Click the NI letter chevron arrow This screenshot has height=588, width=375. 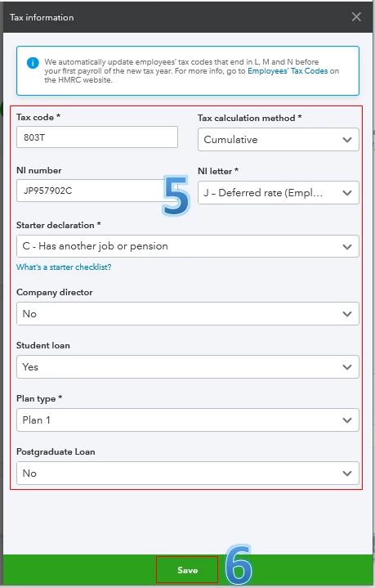pyautogui.click(x=347, y=193)
